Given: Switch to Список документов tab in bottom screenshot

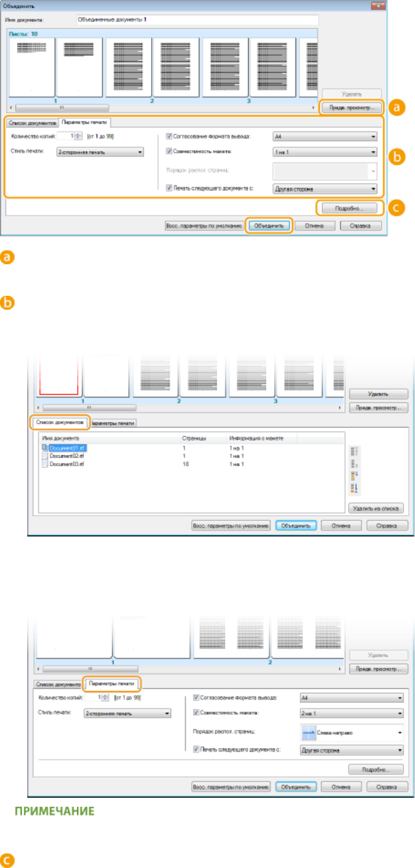Looking at the screenshot, I should click(x=58, y=684).
